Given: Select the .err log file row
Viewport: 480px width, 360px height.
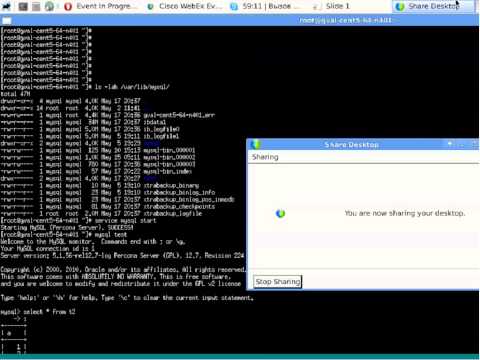Looking at the screenshot, I should tap(108, 115).
